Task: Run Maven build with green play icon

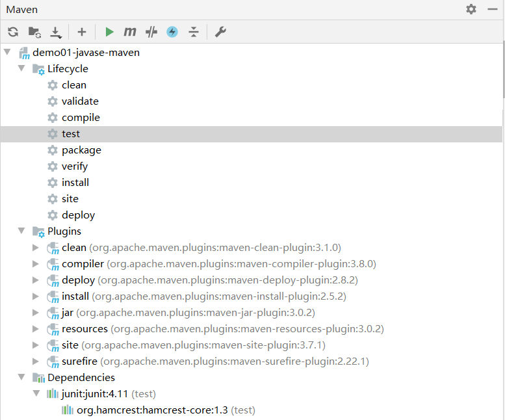Action: click(109, 32)
